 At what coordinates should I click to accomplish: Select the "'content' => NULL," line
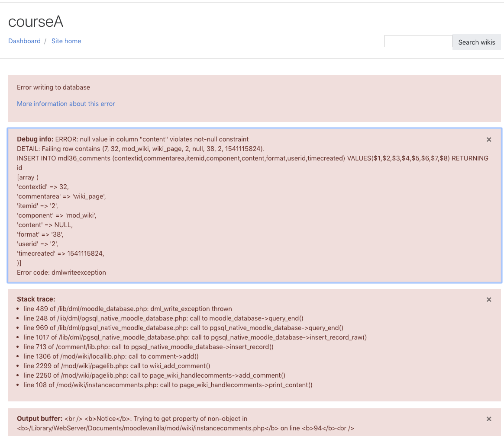45,225
